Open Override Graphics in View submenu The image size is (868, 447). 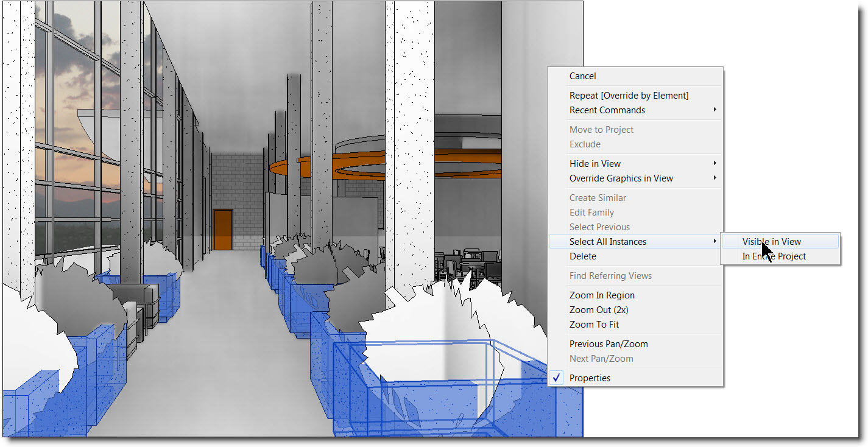coord(635,178)
